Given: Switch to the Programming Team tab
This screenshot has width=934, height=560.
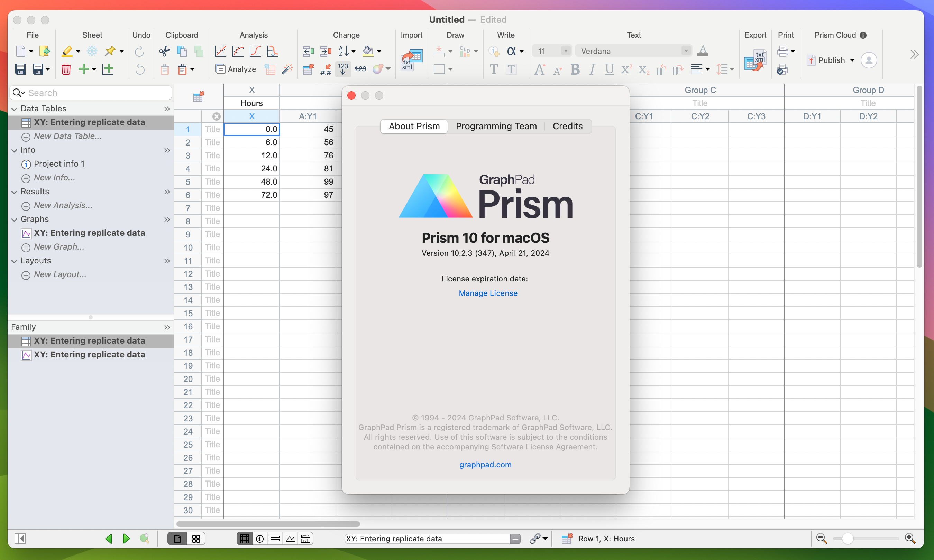Looking at the screenshot, I should tap(496, 126).
